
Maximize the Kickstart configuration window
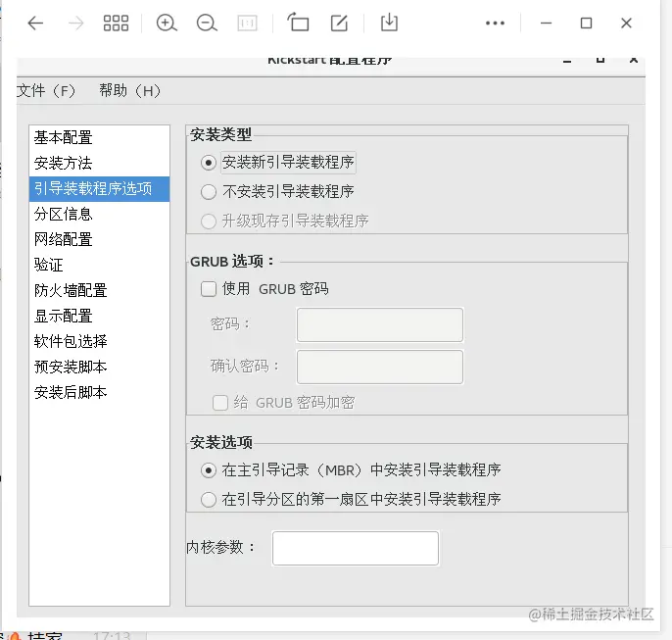tap(600, 60)
